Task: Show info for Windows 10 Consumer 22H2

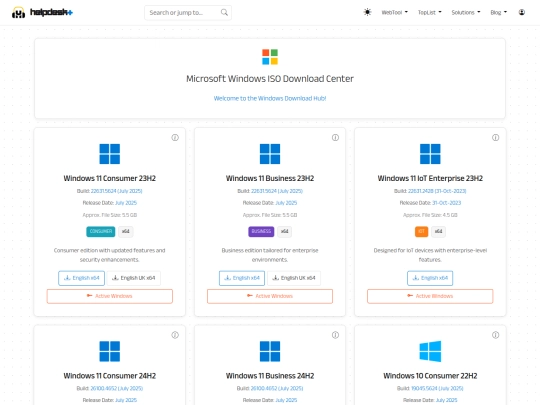Action: (x=496, y=335)
